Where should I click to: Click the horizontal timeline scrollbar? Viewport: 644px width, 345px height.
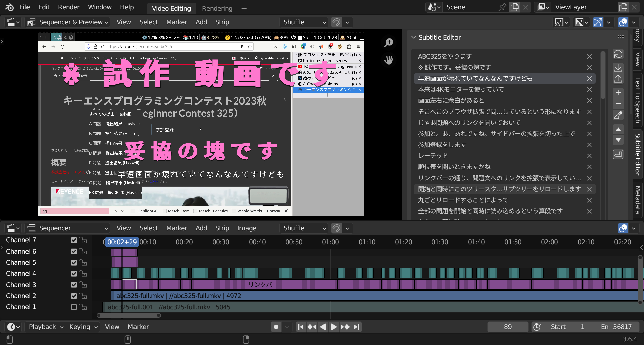coord(129,315)
